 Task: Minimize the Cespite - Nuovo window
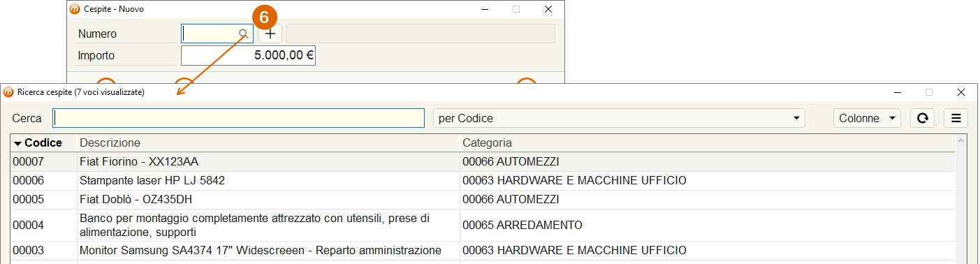pos(484,9)
